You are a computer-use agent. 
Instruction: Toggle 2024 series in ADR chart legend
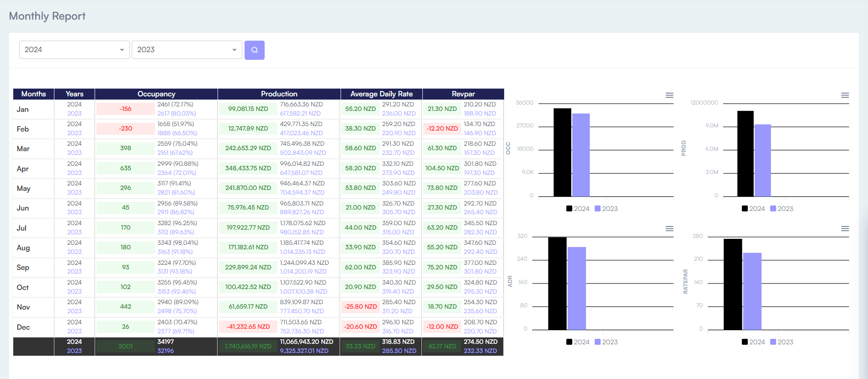pos(578,342)
